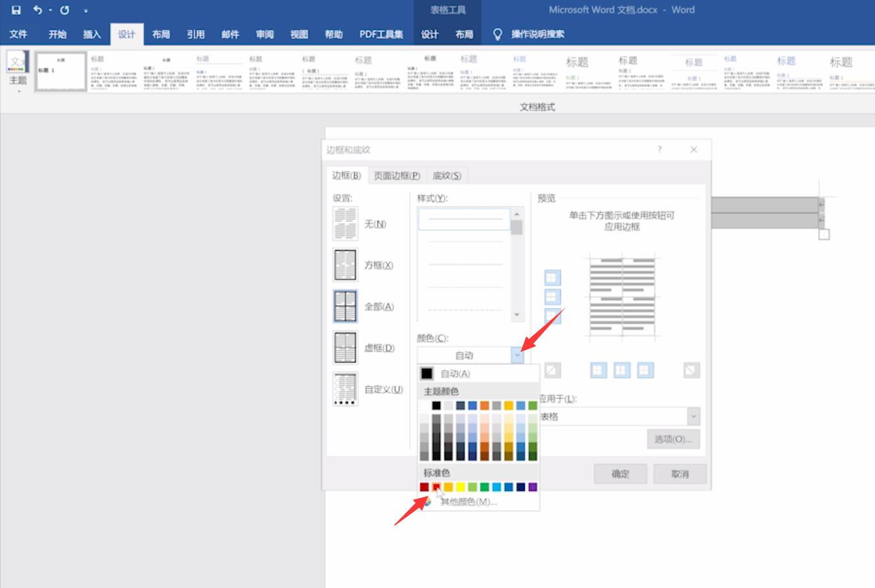The width and height of the screenshot is (875, 588).
Task: Select the 方框(X) box border setting
Action: (345, 265)
